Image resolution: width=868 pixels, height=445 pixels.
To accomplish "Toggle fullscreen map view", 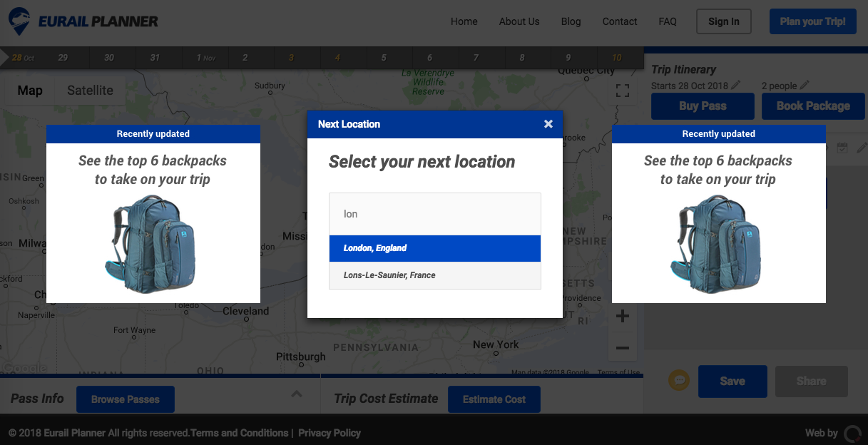I will (x=623, y=91).
